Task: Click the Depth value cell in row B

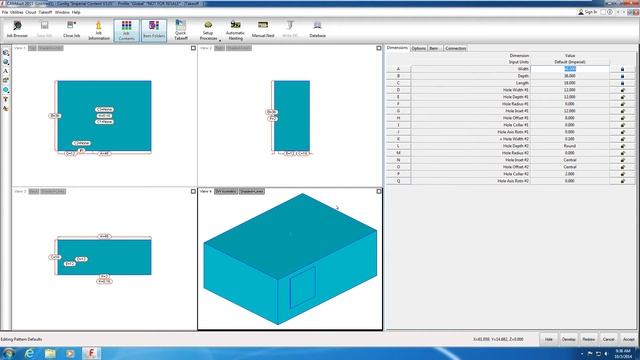Action: pos(570,76)
